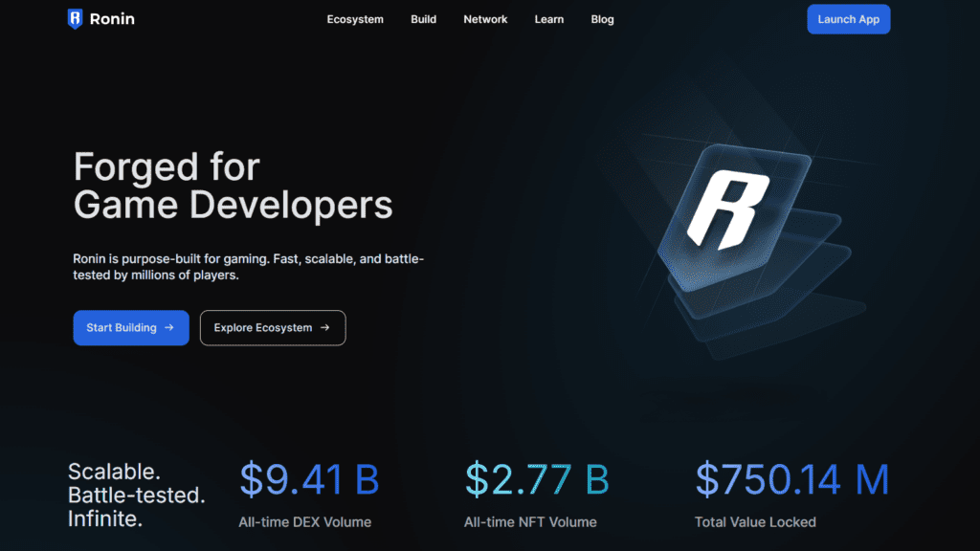Image resolution: width=980 pixels, height=551 pixels.
Task: Select the Explore Ecosystem button
Action: click(x=272, y=327)
